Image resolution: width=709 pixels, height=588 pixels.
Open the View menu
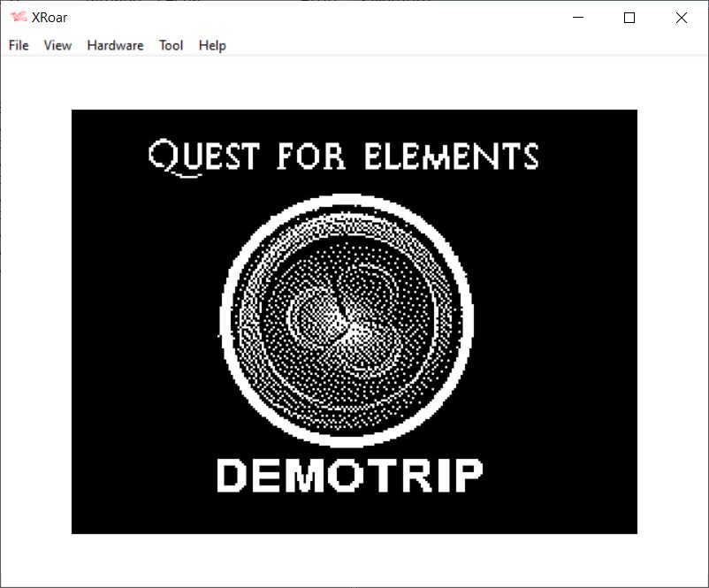point(57,45)
